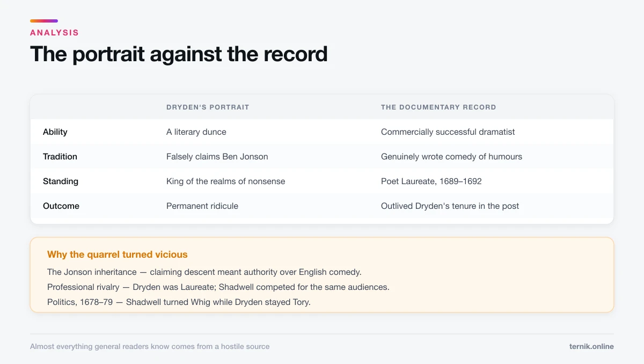Click 'Outlived Dryden's tenure in the post'
Screen dimensions: 644x364
[450, 206]
